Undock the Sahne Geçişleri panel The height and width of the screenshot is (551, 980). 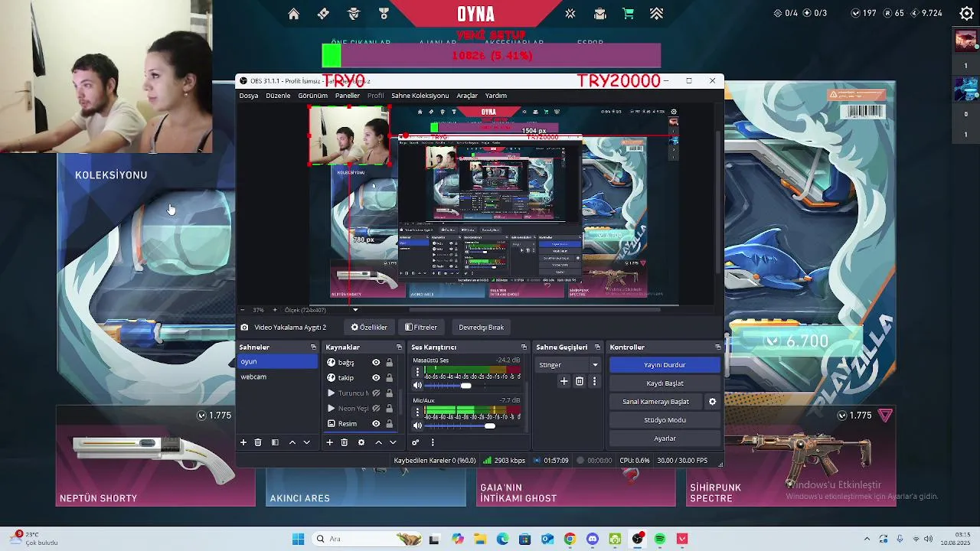pyautogui.click(x=597, y=347)
